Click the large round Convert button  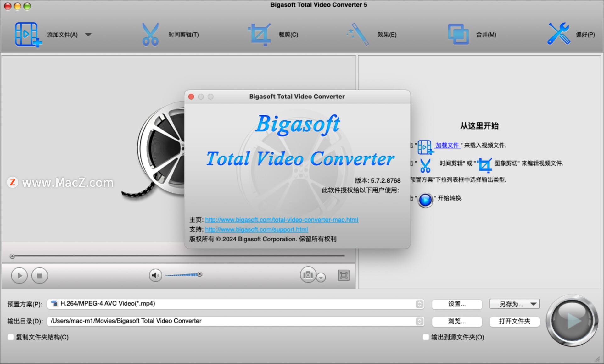572,321
